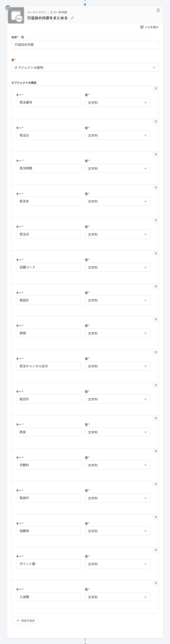This screenshot has width=170, height=644.
Task: Click the 発送代 key input field
Action: pyautogui.click(x=49, y=498)
